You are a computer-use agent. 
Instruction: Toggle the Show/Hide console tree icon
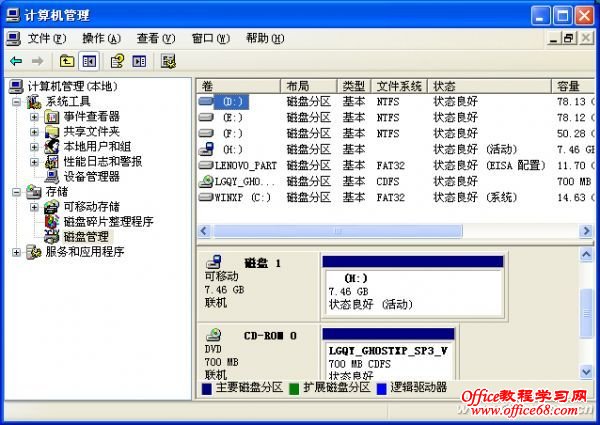tap(89, 61)
